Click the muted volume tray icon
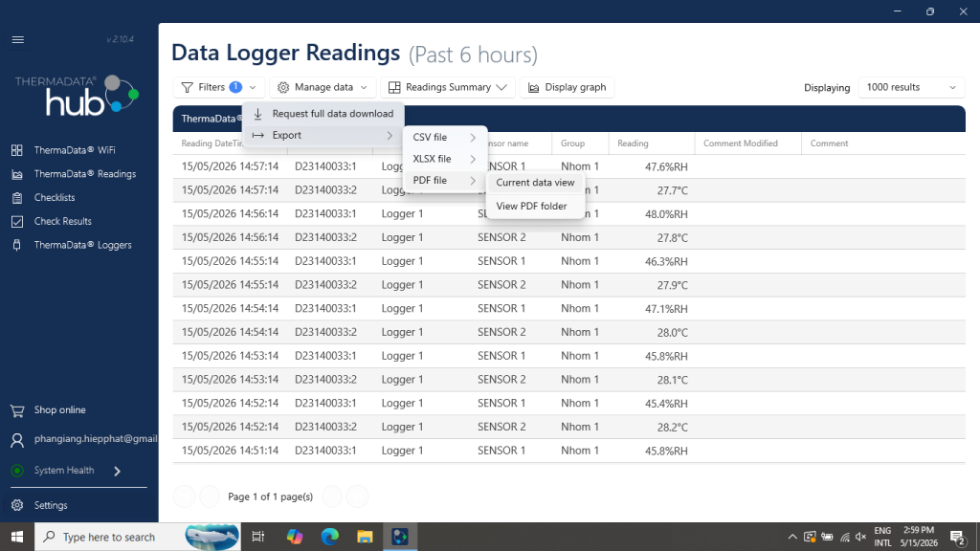980x551 pixels. pos(860,537)
